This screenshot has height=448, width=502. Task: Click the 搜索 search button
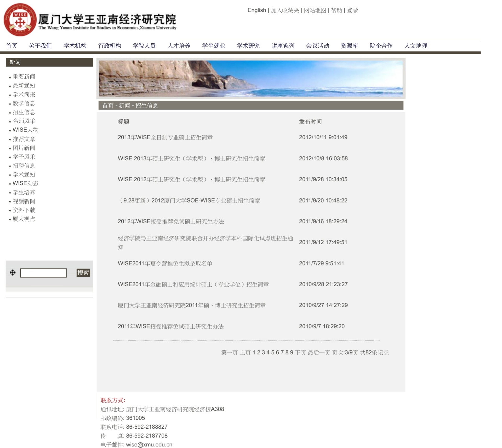pos(83,273)
